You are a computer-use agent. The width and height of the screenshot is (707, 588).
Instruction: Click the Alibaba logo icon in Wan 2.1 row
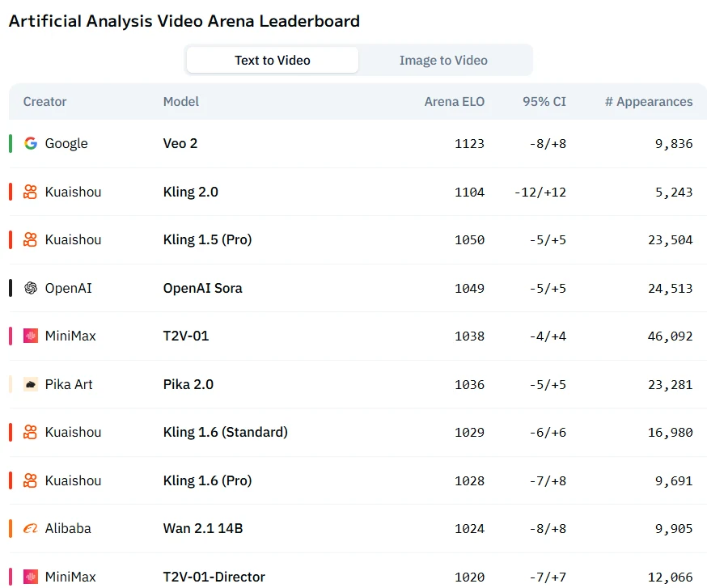coord(31,528)
